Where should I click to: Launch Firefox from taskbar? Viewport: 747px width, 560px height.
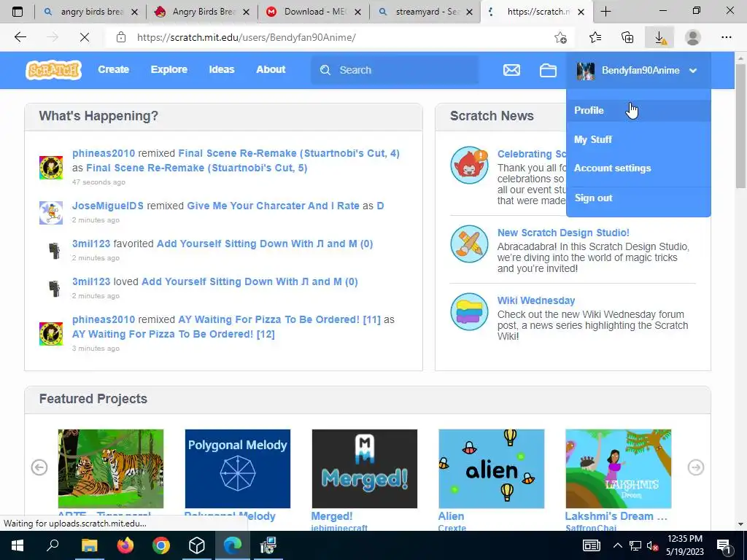pos(125,545)
